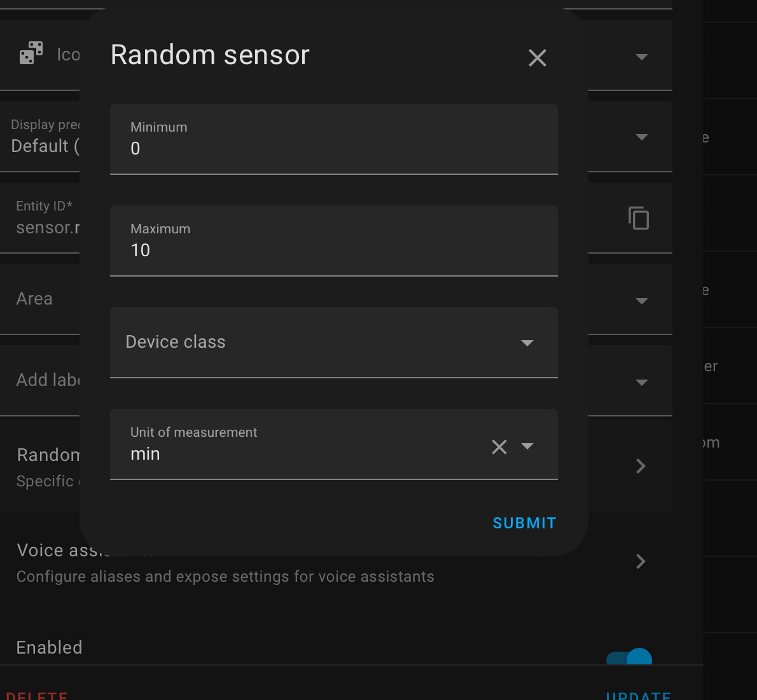
Task: Open the Icon picker dropdown arrow
Action: click(x=642, y=57)
